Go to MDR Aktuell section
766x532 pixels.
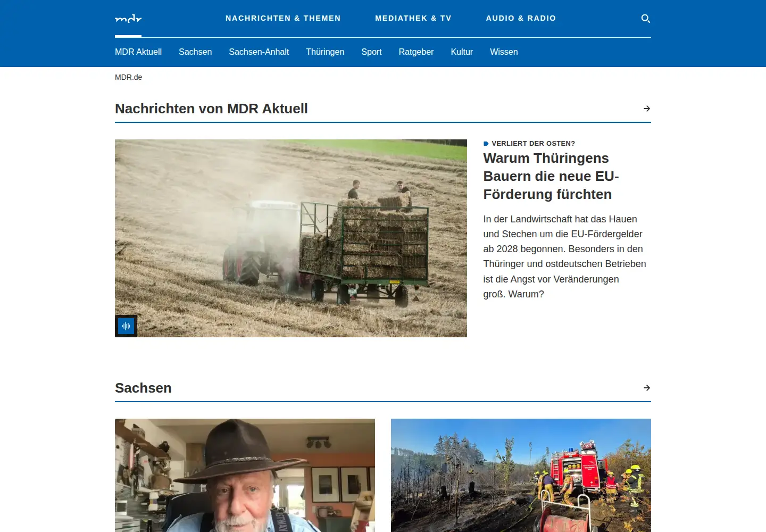point(138,52)
